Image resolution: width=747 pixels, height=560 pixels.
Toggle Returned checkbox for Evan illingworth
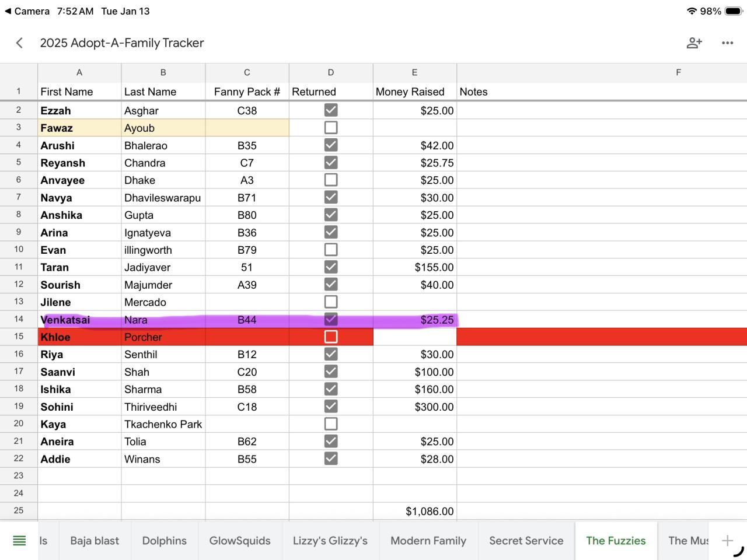click(x=331, y=250)
